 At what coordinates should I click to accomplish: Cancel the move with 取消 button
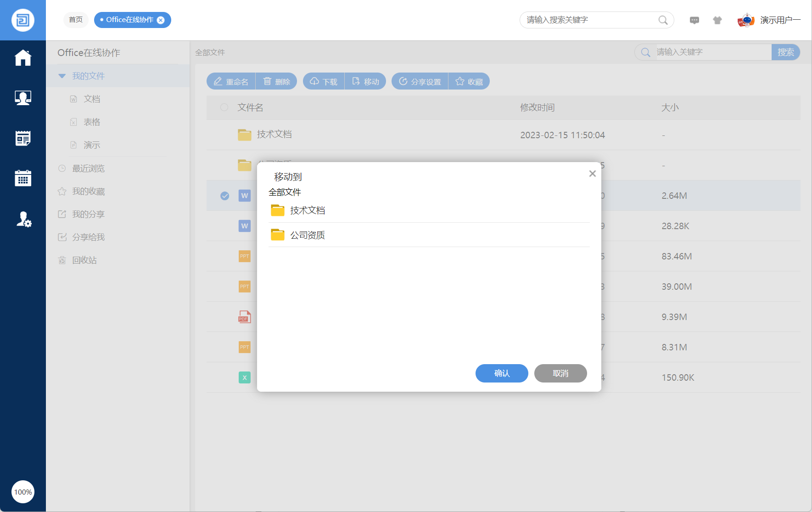coord(560,373)
